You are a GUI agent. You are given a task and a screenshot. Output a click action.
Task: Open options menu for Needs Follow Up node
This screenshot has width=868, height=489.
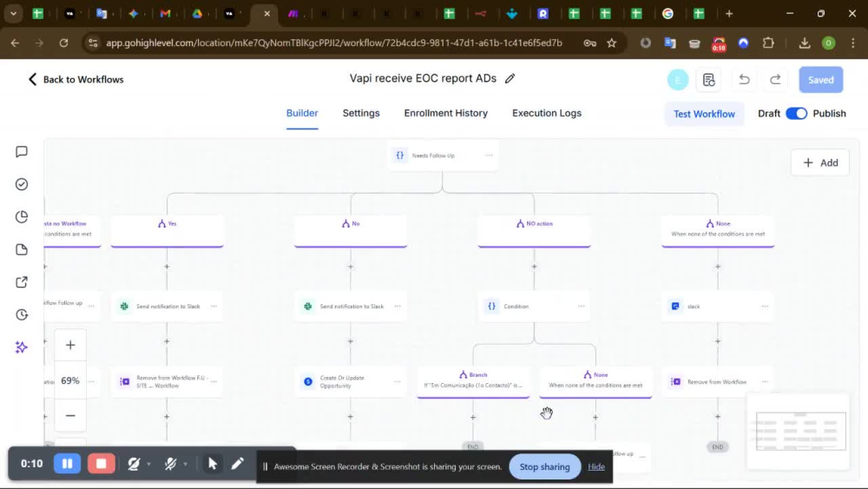pos(489,155)
